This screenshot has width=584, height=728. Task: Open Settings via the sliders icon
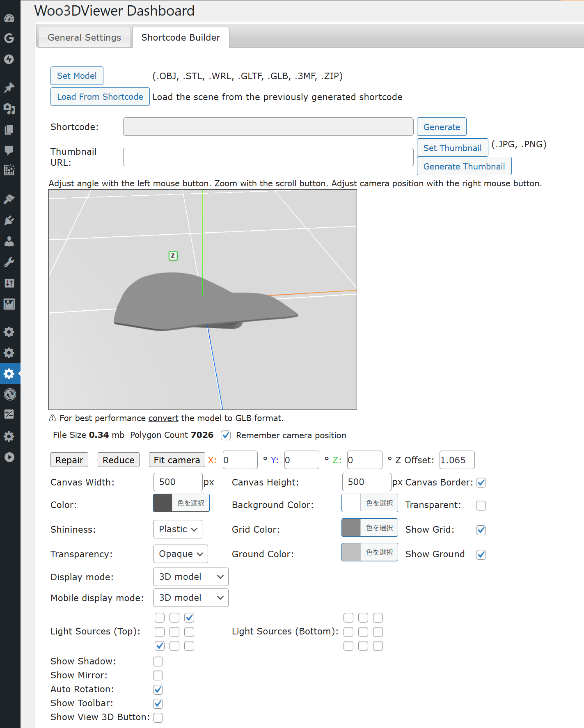click(x=9, y=283)
